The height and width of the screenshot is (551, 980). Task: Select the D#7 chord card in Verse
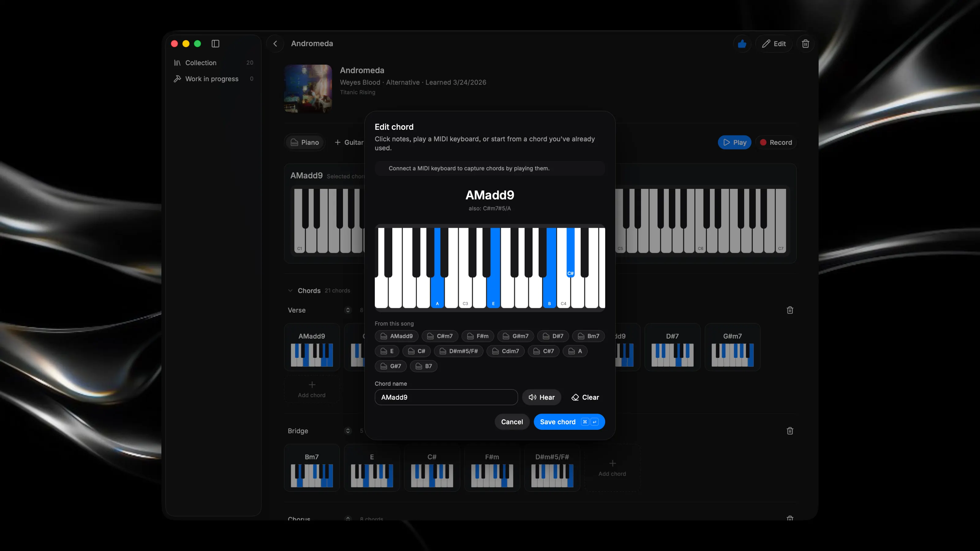coord(672,347)
